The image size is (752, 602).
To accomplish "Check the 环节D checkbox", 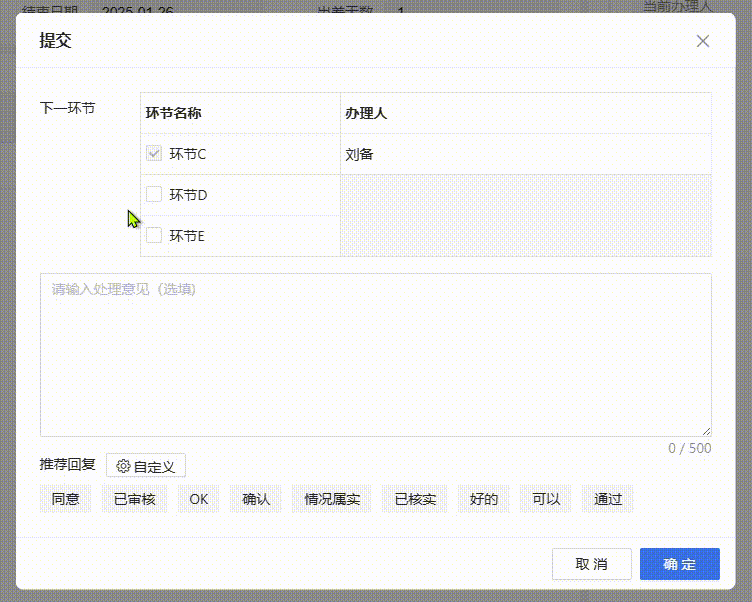I will pyautogui.click(x=154, y=195).
